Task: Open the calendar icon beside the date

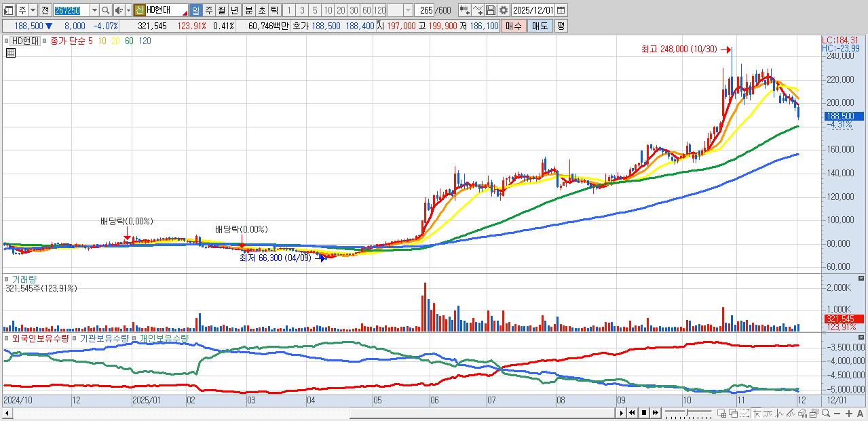Action: [561, 10]
